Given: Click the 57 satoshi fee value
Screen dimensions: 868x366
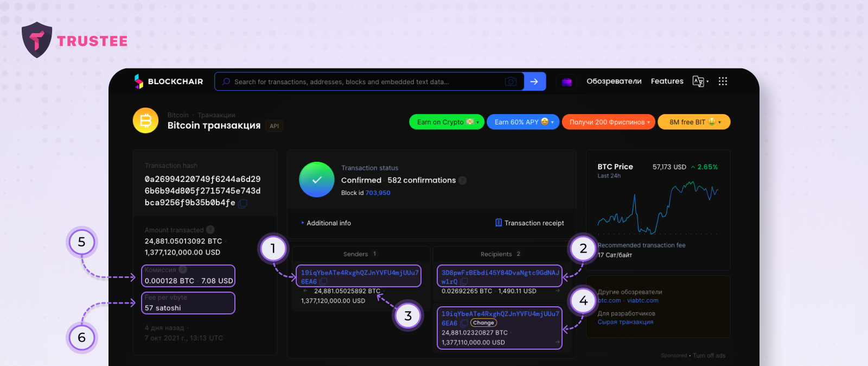Looking at the screenshot, I should tap(163, 308).
